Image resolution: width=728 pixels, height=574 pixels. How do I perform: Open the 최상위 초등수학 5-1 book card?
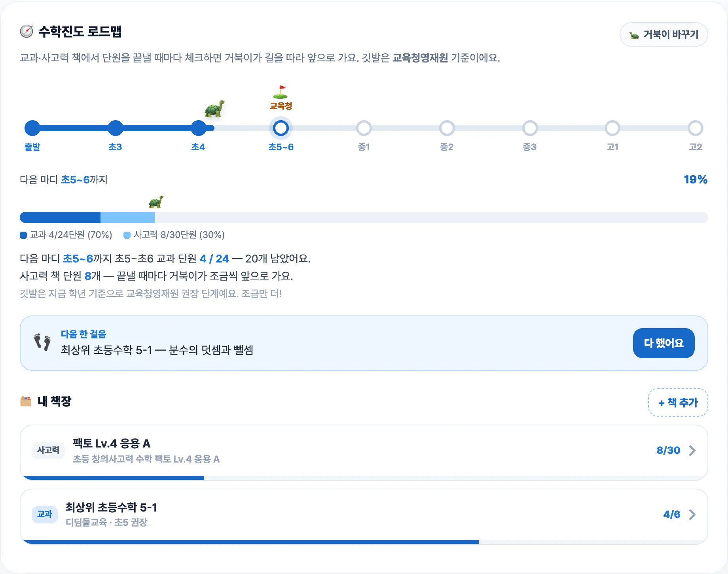tap(364, 517)
